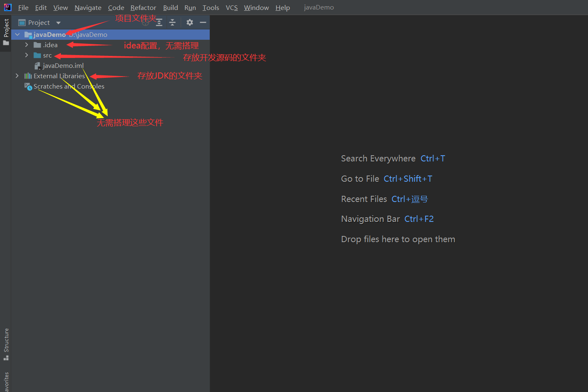The image size is (588, 392).
Task: Open the Project panel gear options
Action: 190,22
